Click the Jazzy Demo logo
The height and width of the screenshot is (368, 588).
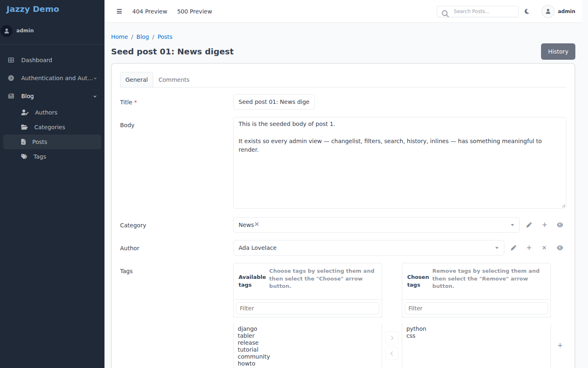coord(33,9)
